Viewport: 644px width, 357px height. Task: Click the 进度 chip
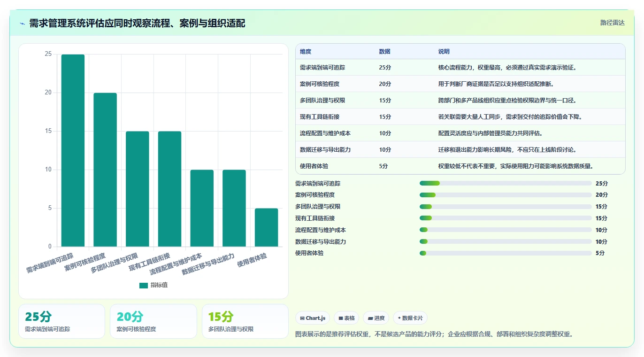pyautogui.click(x=376, y=318)
